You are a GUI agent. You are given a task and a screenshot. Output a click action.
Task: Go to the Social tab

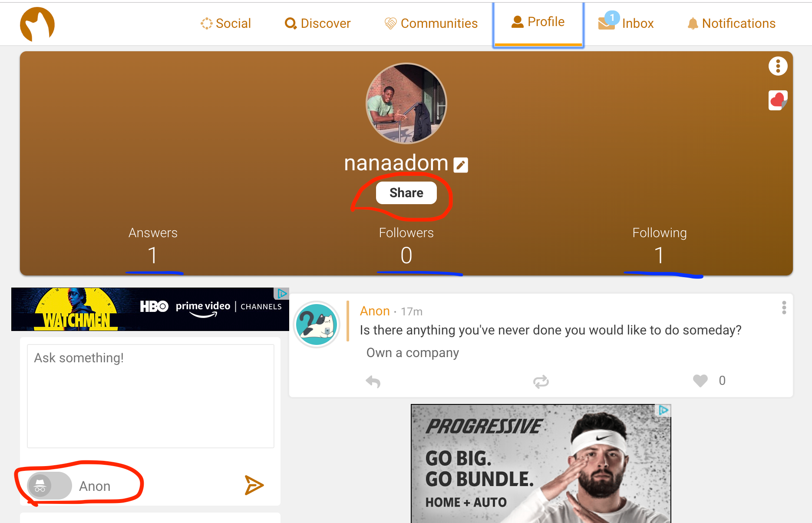pos(226,23)
